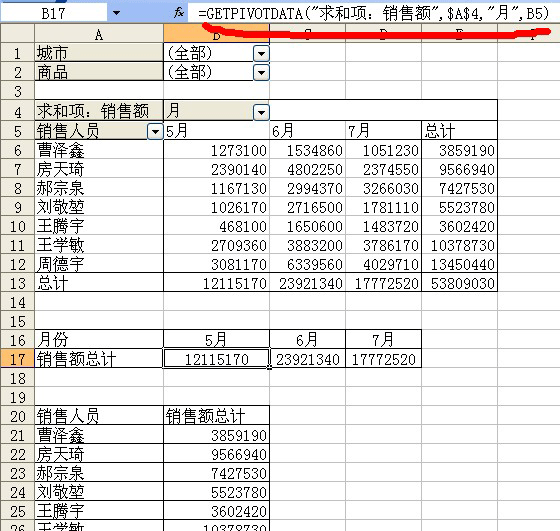Select the 刘敬堃 name in row 9
This screenshot has height=531, width=560.
(x=60, y=207)
